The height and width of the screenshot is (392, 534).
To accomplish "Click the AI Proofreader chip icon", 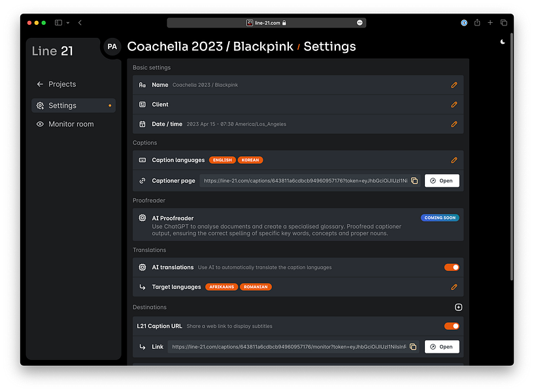I will (142, 218).
